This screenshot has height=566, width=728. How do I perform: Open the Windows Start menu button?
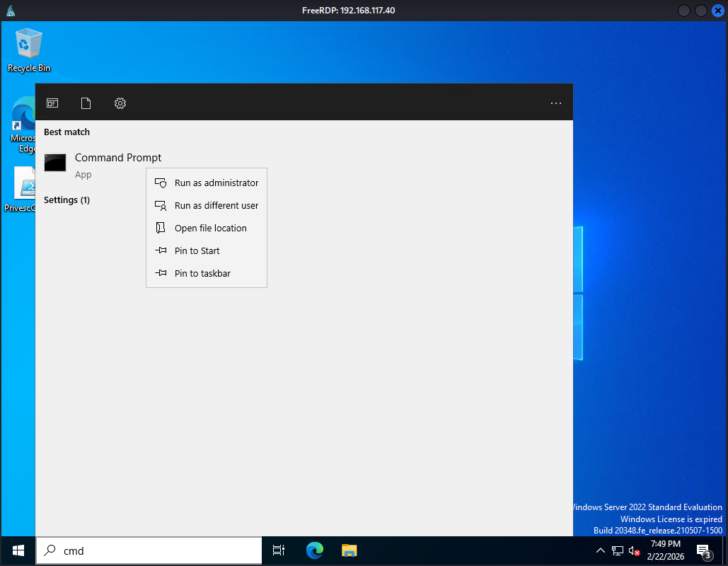tap(18, 550)
